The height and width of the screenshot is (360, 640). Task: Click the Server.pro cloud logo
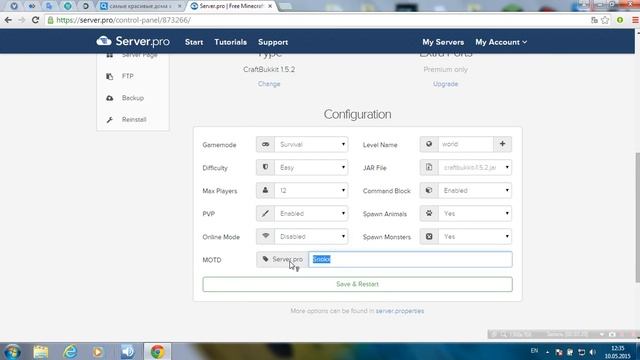click(x=133, y=42)
